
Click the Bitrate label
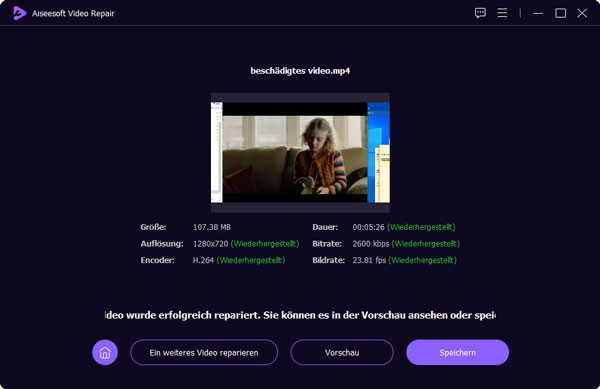(327, 244)
